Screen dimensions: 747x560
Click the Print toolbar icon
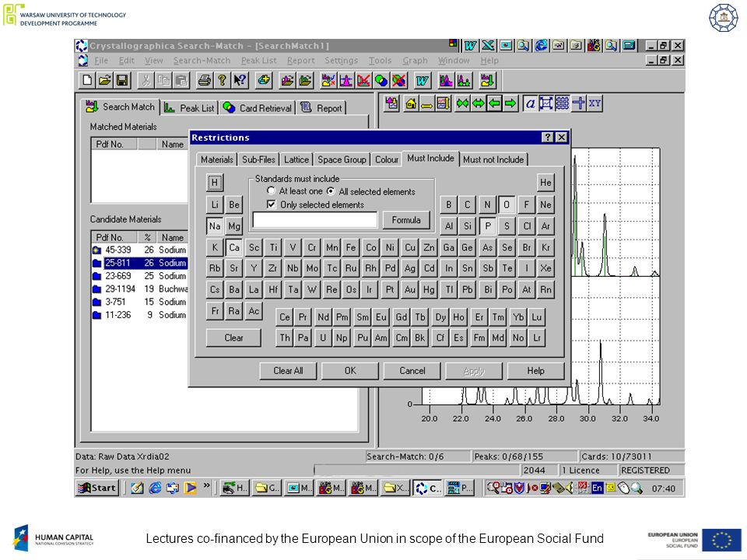point(205,80)
